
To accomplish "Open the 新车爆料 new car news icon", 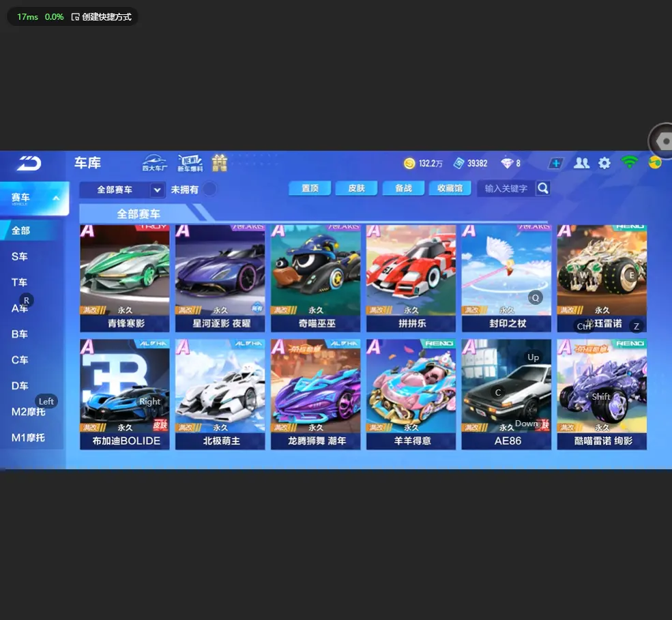I will pyautogui.click(x=190, y=163).
